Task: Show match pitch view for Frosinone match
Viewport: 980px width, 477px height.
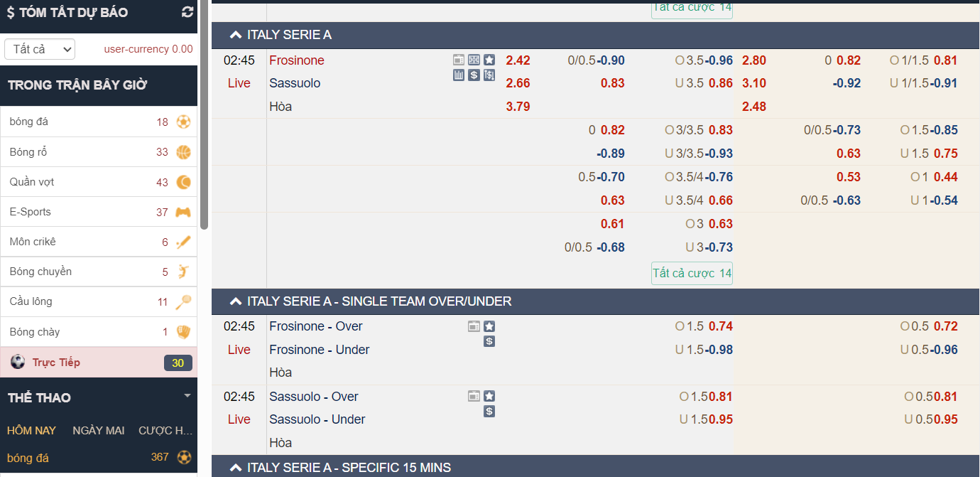Action: (x=474, y=60)
